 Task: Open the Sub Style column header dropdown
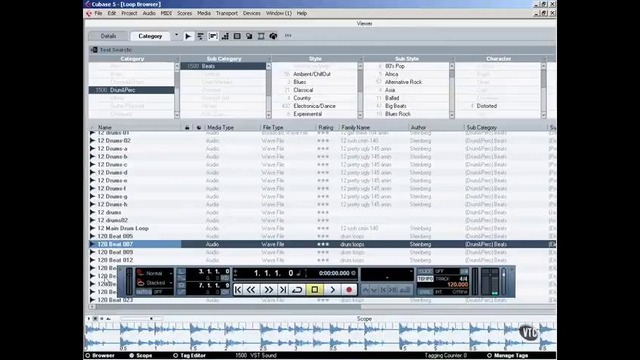[x=452, y=59]
